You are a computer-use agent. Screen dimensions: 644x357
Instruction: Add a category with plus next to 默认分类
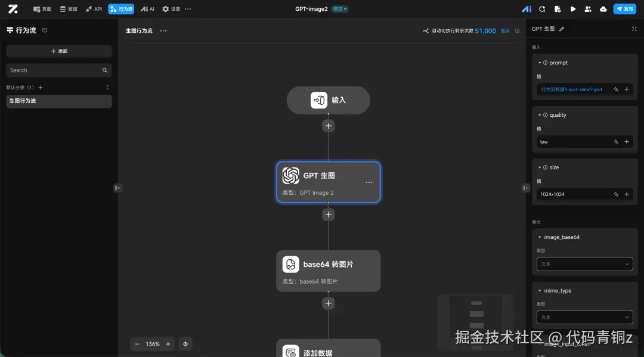pos(41,88)
